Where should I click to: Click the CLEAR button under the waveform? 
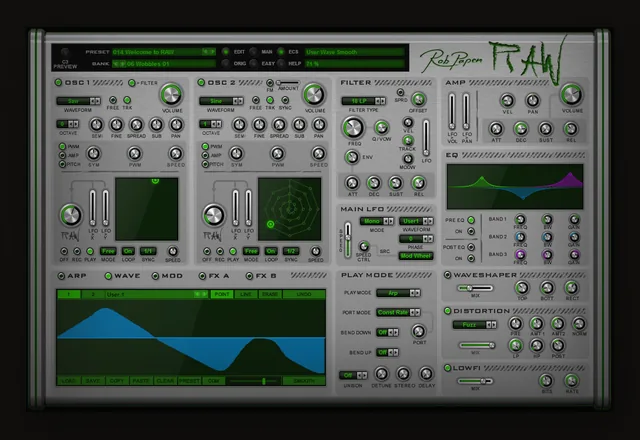coord(165,381)
